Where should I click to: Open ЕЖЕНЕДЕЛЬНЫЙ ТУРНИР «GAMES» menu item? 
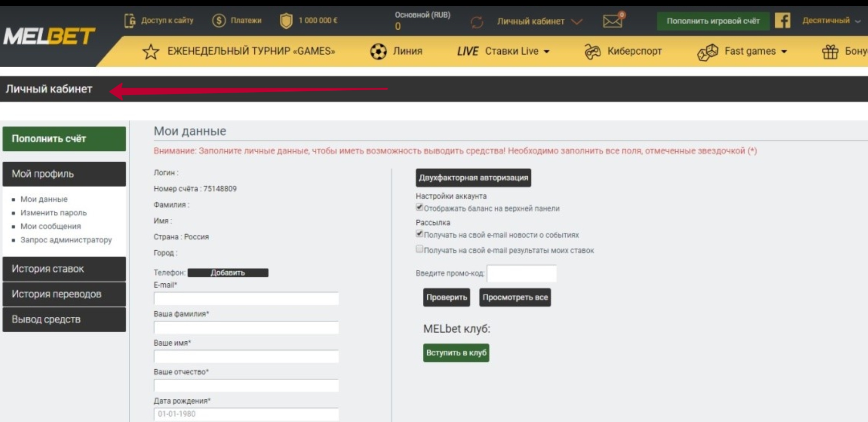pos(251,51)
